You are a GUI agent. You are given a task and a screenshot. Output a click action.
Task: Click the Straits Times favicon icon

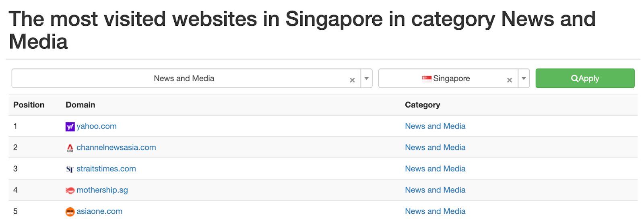70,169
